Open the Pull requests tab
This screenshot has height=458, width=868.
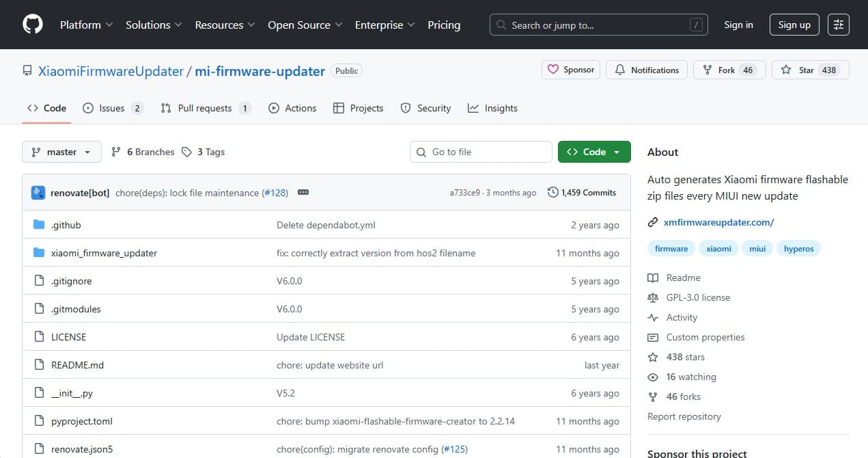[206, 108]
